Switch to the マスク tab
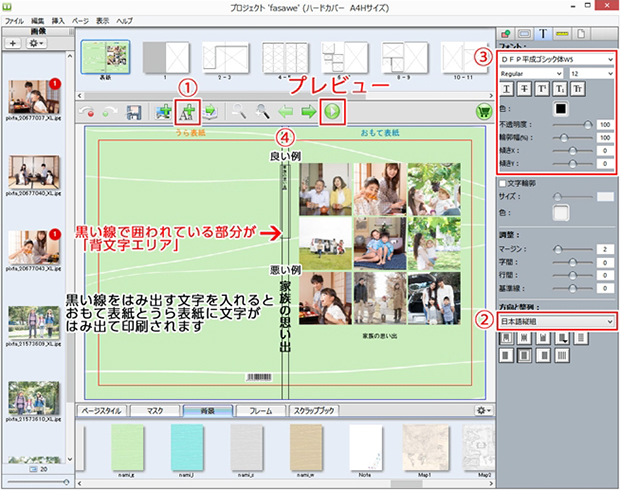Viewport: 620px width, 490px height. (x=153, y=410)
